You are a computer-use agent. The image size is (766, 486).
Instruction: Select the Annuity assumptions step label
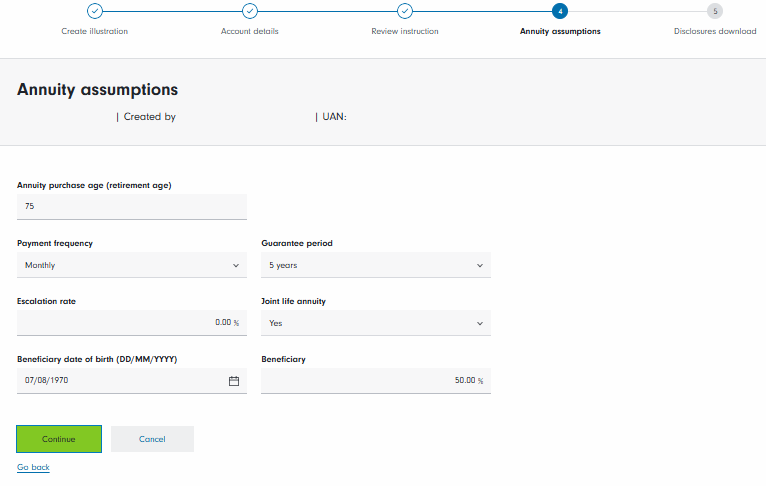(x=560, y=31)
